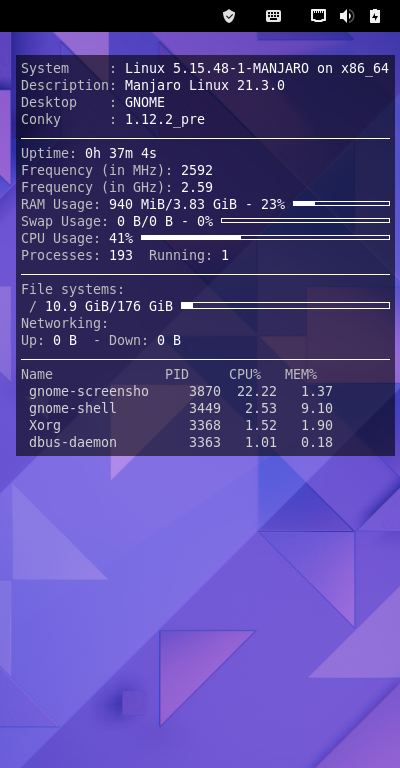Click the battery charging icon

375,16
